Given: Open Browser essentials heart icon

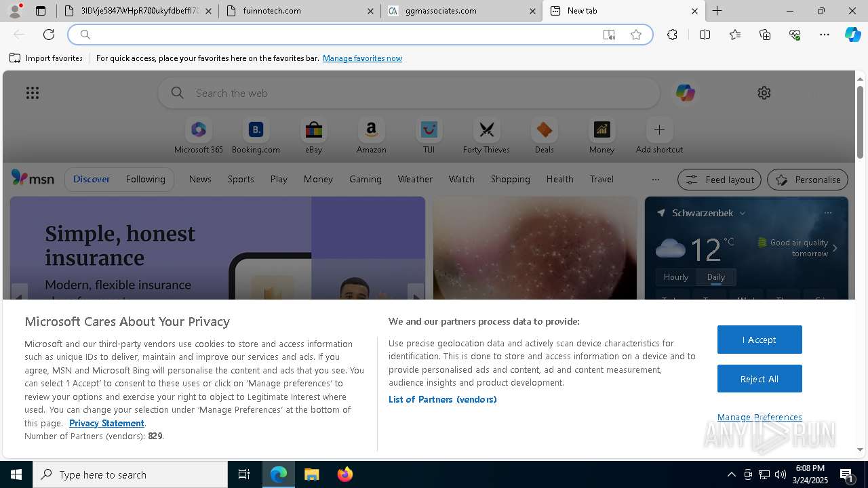Looking at the screenshot, I should [x=795, y=35].
